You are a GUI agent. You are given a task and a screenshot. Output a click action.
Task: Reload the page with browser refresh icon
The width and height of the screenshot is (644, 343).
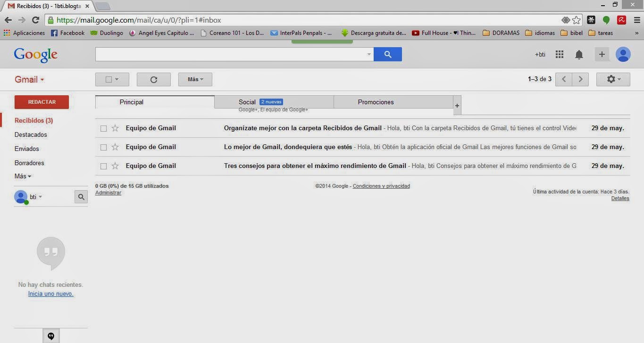[x=35, y=20]
